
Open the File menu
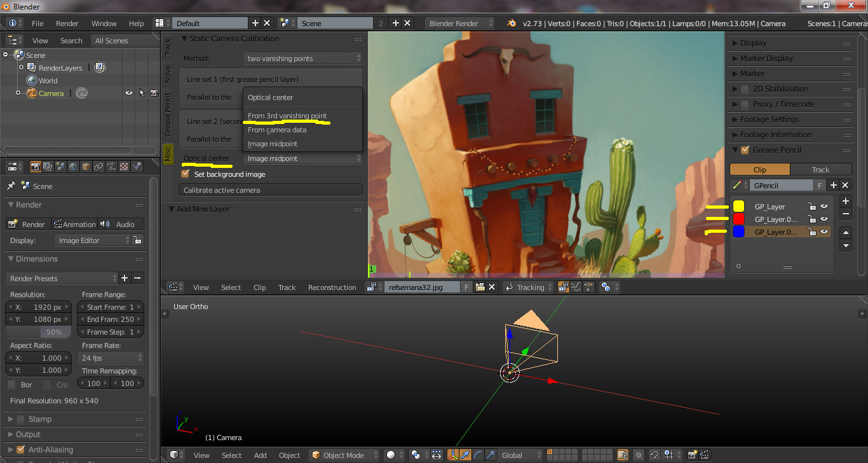(x=37, y=24)
